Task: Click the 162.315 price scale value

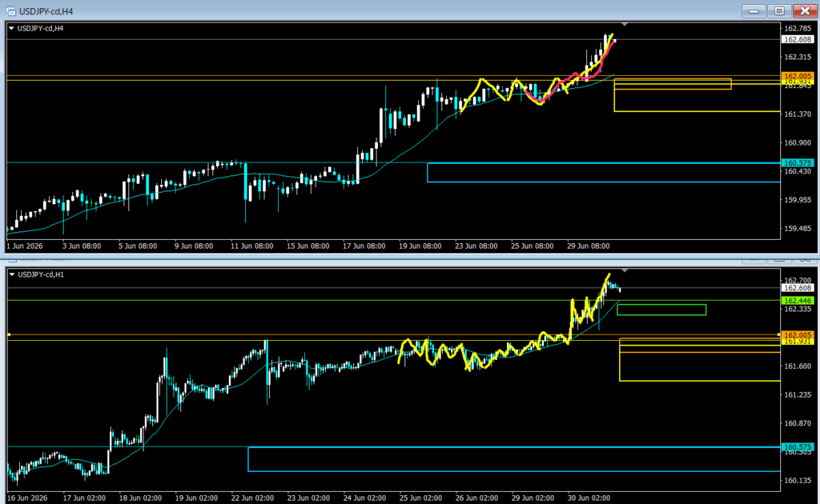Action: coord(798,57)
